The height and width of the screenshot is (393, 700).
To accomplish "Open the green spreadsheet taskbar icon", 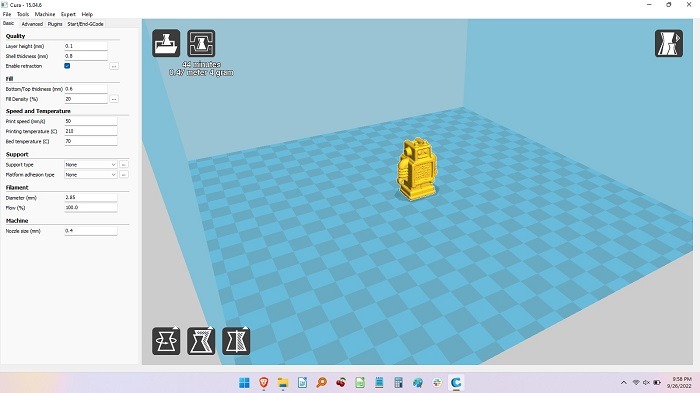I will (360, 383).
